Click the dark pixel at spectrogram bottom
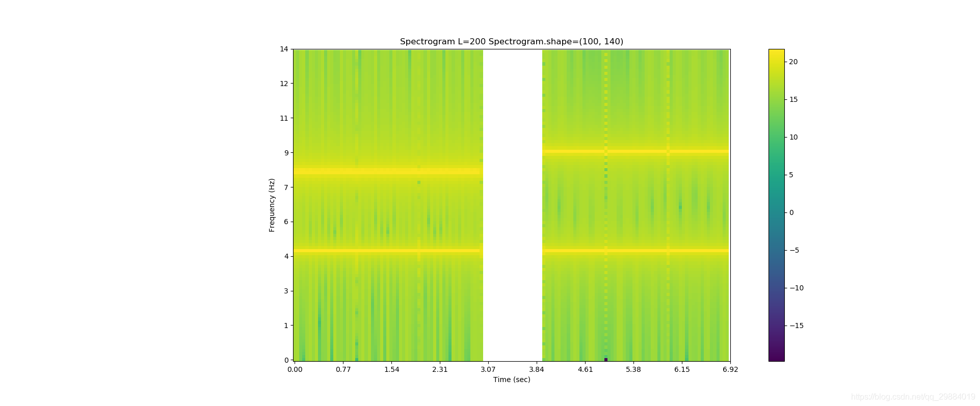Screen dimensions: 980x406 (606, 359)
